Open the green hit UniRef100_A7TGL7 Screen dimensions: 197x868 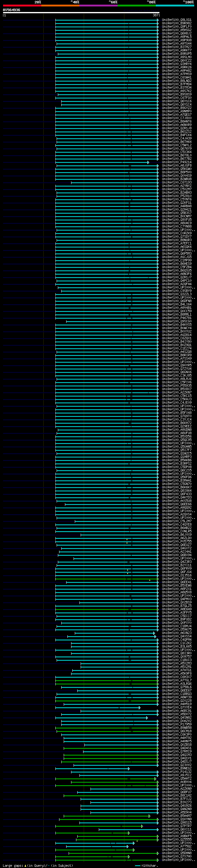(x=177, y=680)
